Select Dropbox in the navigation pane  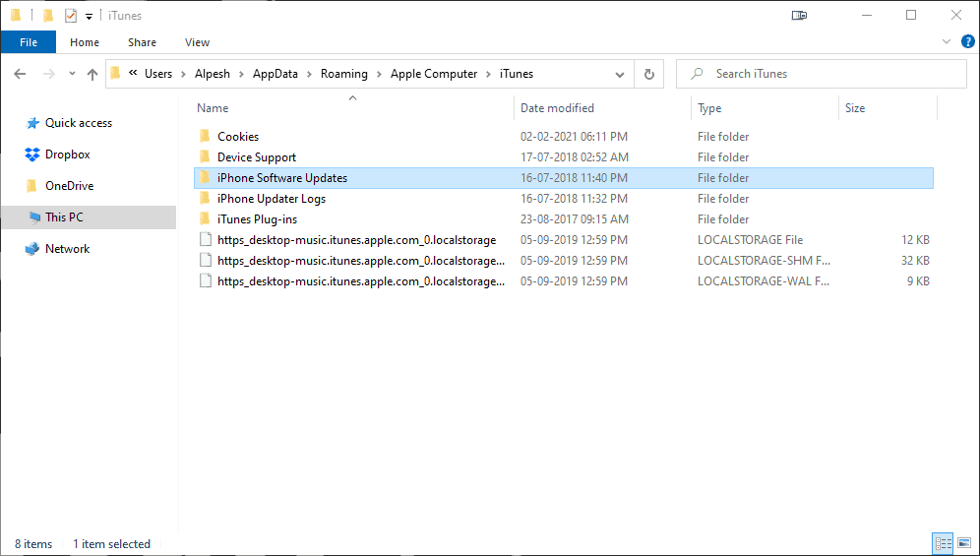point(68,154)
